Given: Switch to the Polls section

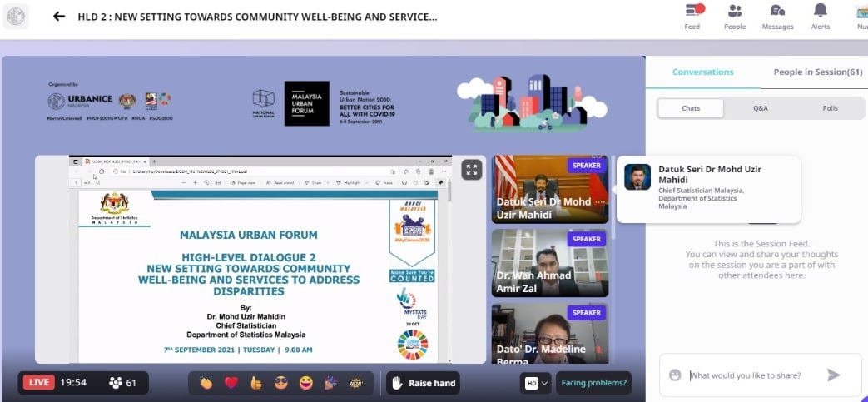Looking at the screenshot, I should [x=830, y=108].
